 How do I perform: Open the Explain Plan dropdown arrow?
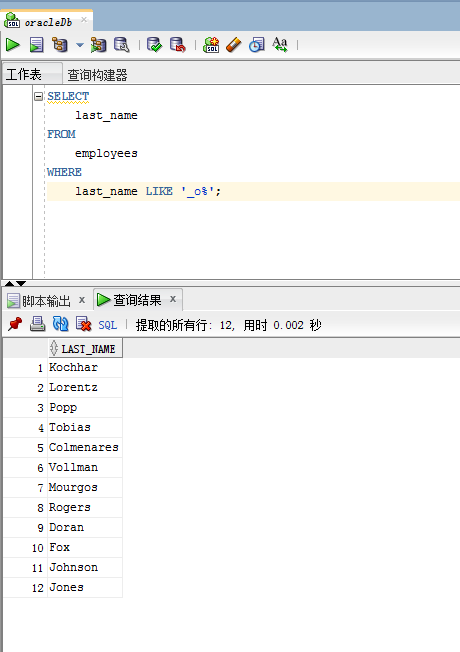tap(79, 45)
